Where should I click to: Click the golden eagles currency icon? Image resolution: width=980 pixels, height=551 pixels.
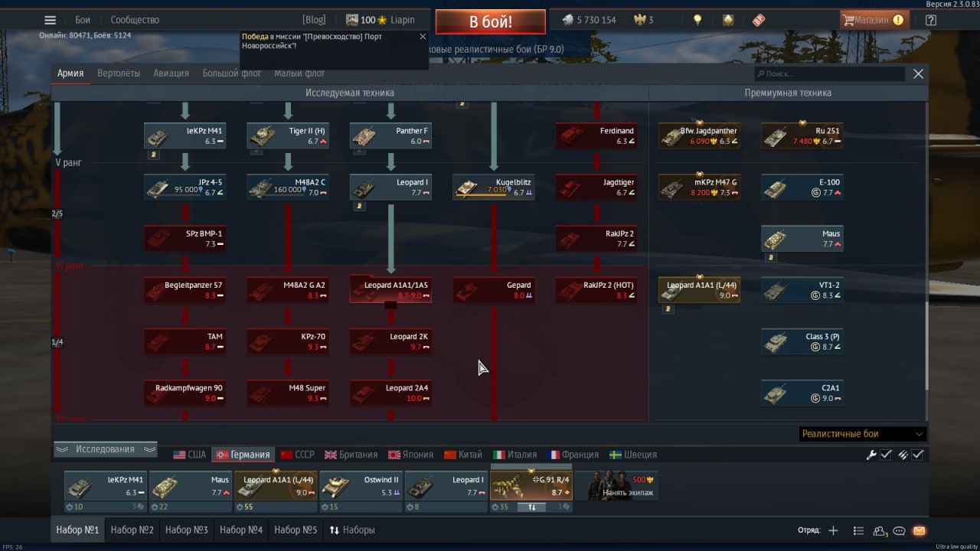pyautogui.click(x=640, y=20)
